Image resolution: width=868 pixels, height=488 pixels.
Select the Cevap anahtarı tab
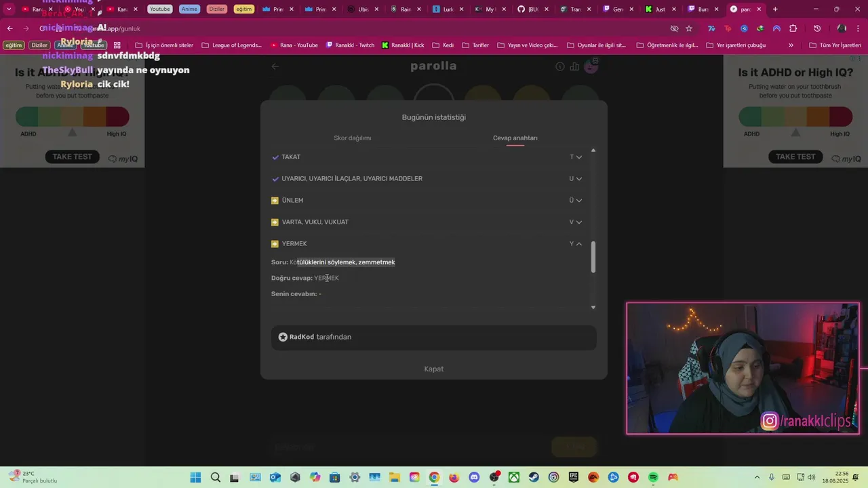515,138
